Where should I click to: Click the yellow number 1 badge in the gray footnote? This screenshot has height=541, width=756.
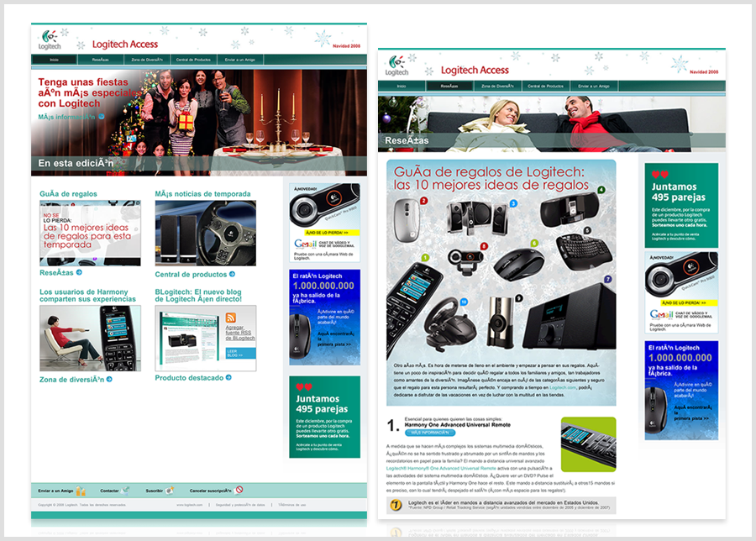point(396,505)
